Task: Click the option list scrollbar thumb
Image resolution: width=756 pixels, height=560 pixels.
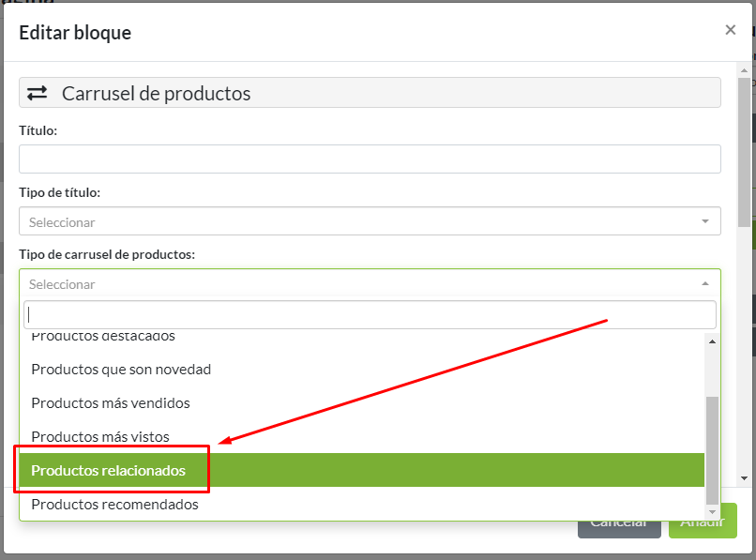Action: click(712, 448)
